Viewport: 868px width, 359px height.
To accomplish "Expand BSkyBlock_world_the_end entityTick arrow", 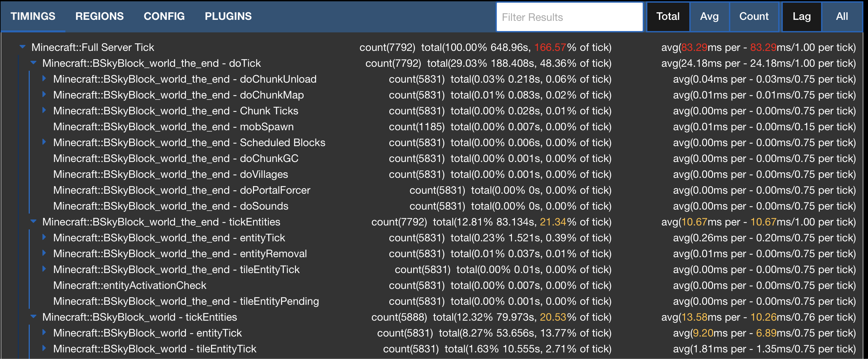I will pyautogui.click(x=44, y=237).
